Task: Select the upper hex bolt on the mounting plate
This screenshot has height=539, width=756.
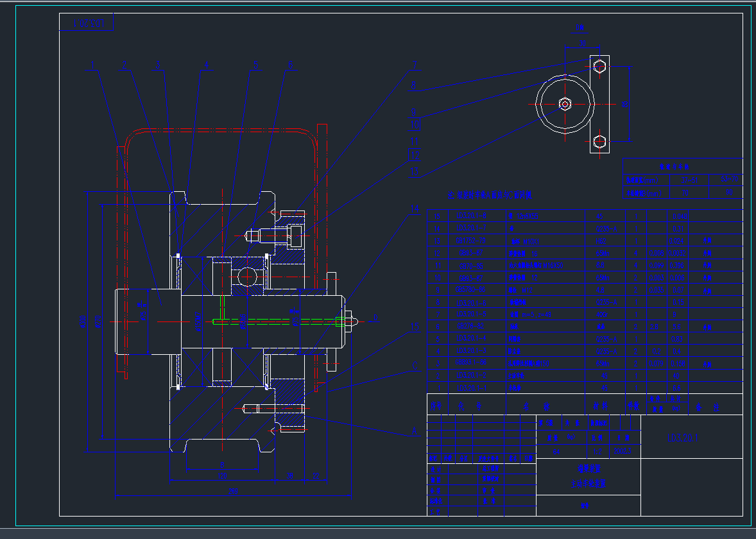Action: click(599, 66)
